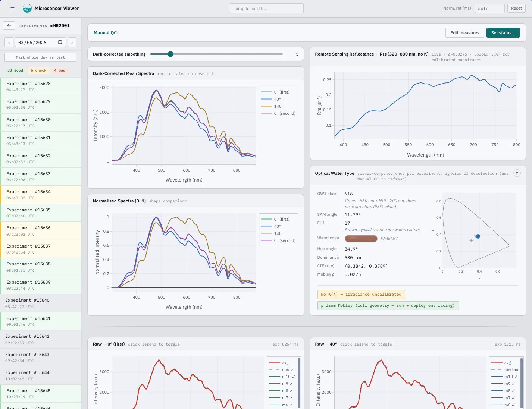This screenshot has height=409, width=532.
Task: Open Experiment #15644
Action: pyautogui.click(x=41, y=375)
